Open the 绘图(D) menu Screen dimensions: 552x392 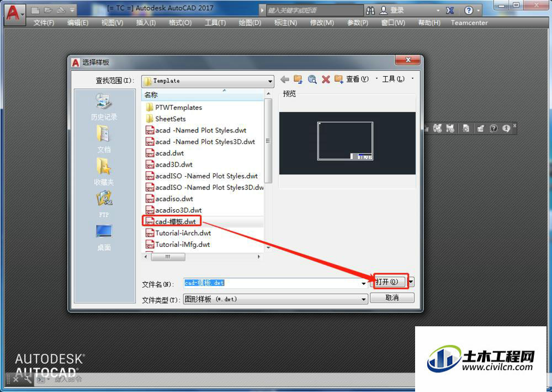[x=250, y=23]
